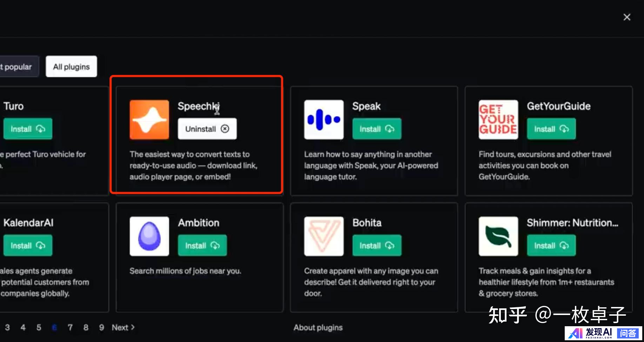Install the Bohita apparel plugin
The height and width of the screenshot is (342, 644).
pos(376,246)
